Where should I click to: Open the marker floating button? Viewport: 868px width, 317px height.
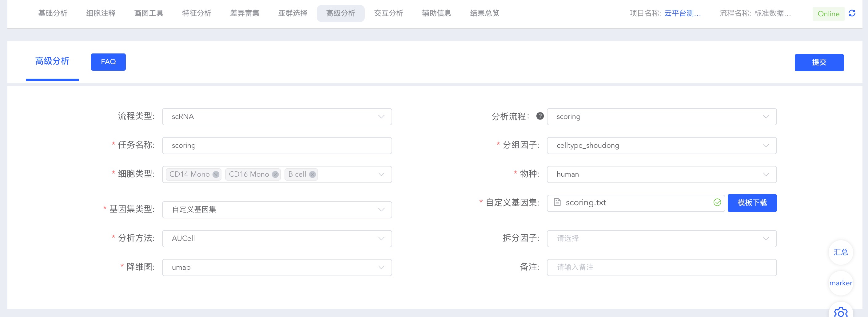coord(841,283)
